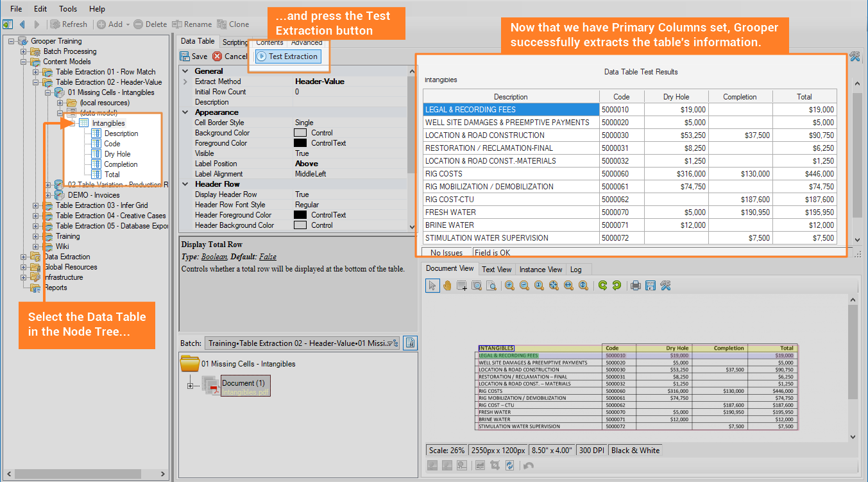Click the Save button

[194, 56]
